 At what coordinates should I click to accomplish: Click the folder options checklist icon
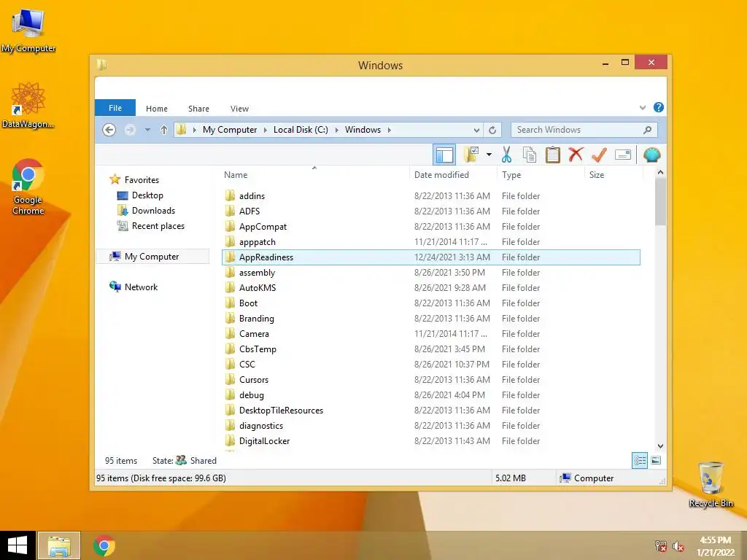pyautogui.click(x=471, y=155)
